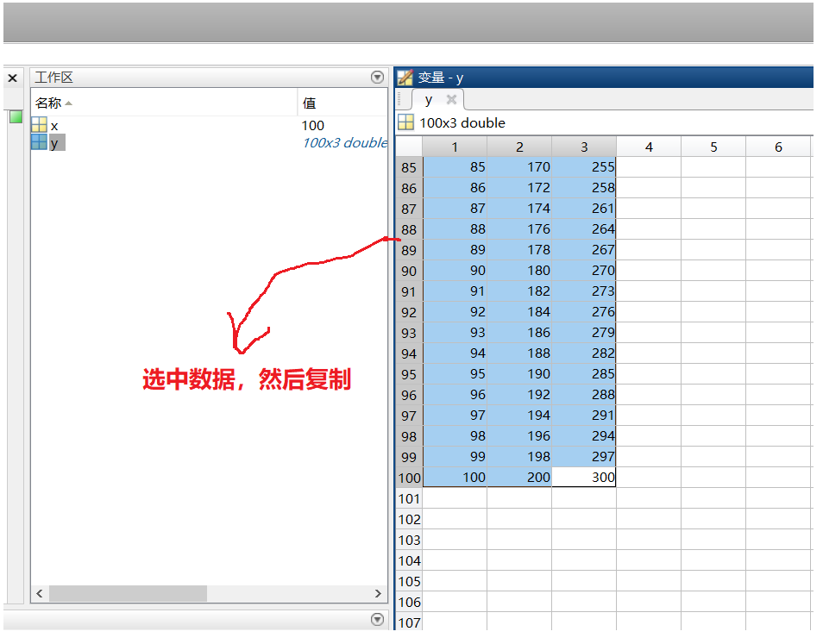Click the grid icon beside 100x3 double

point(405,122)
